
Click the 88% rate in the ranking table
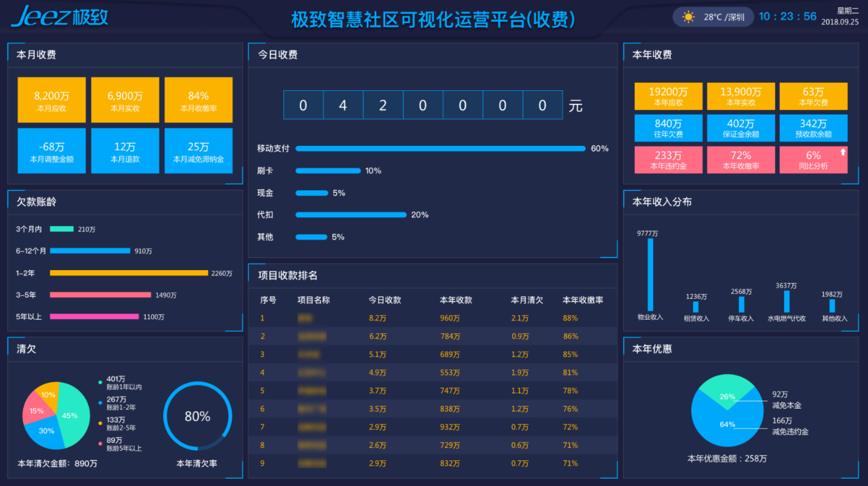[570, 318]
